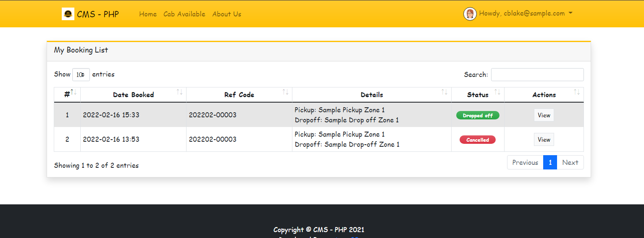Go to Next page

click(570, 162)
